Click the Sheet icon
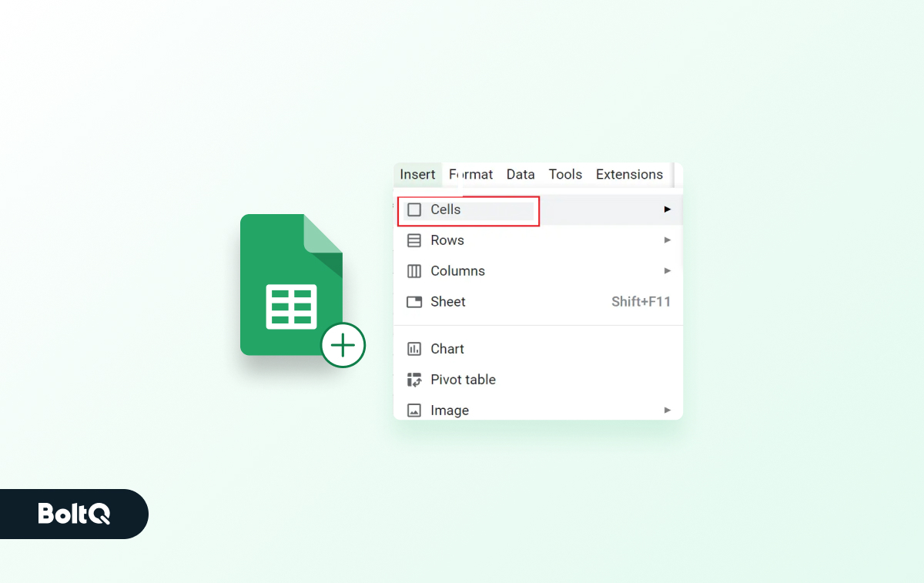Image resolution: width=924 pixels, height=583 pixels. click(414, 302)
